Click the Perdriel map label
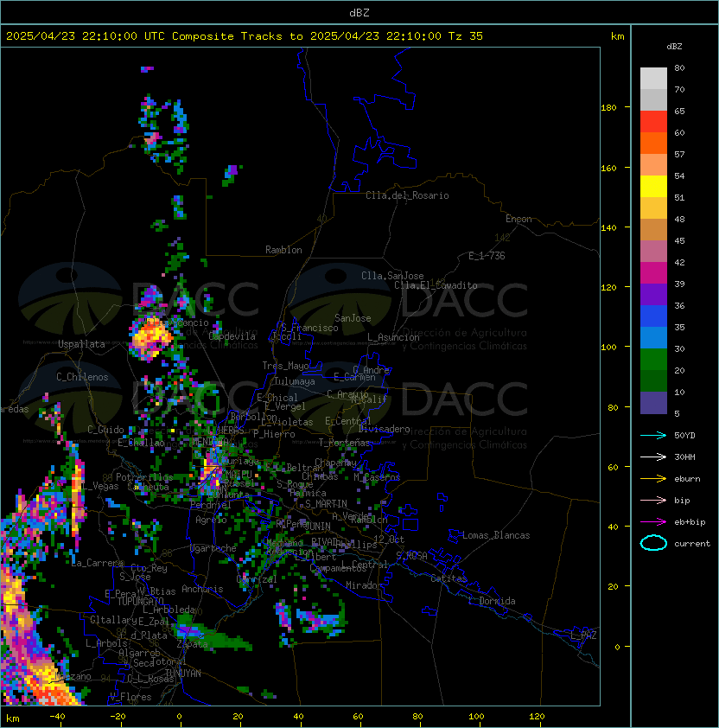The image size is (719, 728). (x=211, y=505)
